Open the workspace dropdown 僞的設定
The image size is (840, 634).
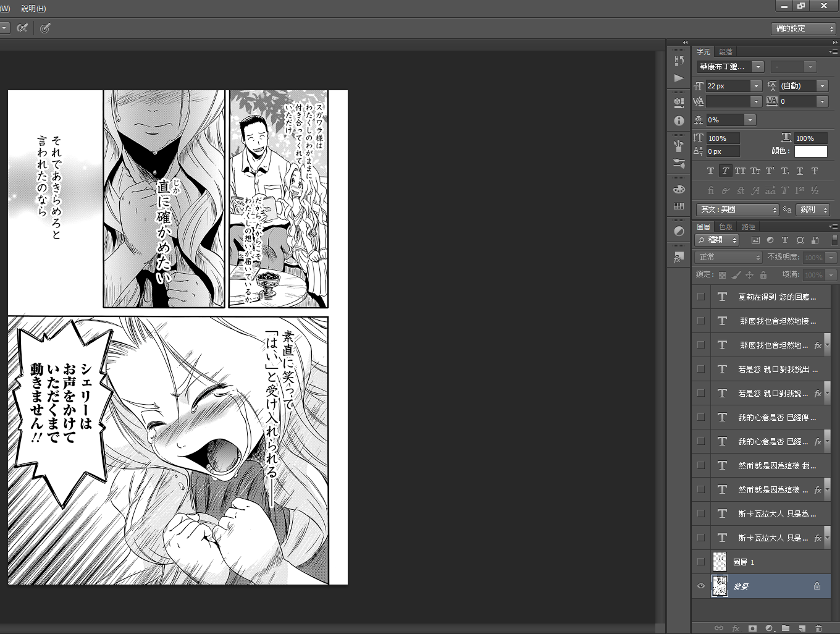(x=804, y=28)
